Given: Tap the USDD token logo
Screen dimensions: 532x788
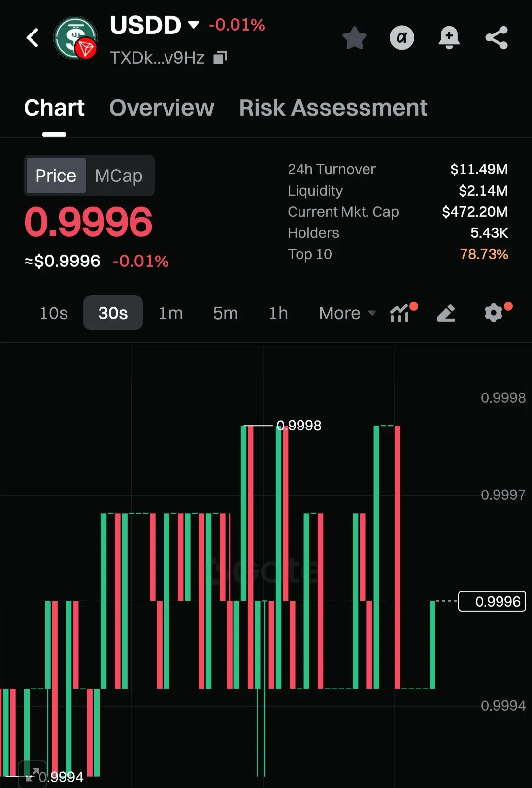Looking at the screenshot, I should (x=75, y=38).
